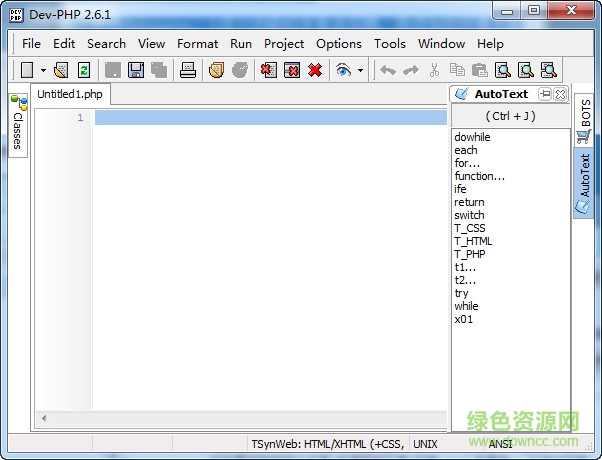
Task: Select function... in AutoText list
Action: pos(480,176)
